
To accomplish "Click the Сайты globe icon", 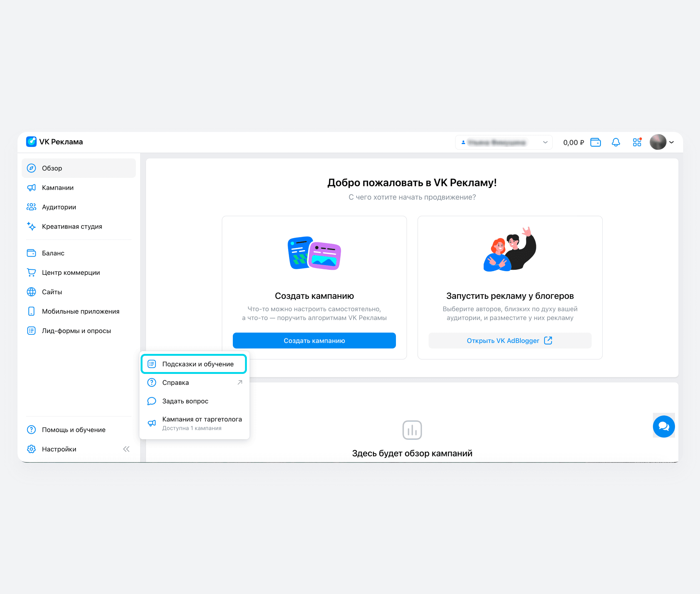I will click(x=31, y=292).
